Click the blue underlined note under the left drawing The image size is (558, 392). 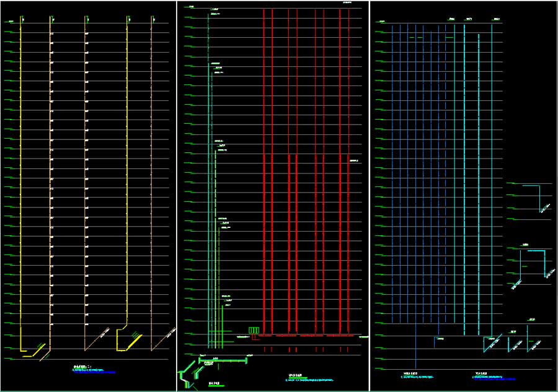coord(94,372)
